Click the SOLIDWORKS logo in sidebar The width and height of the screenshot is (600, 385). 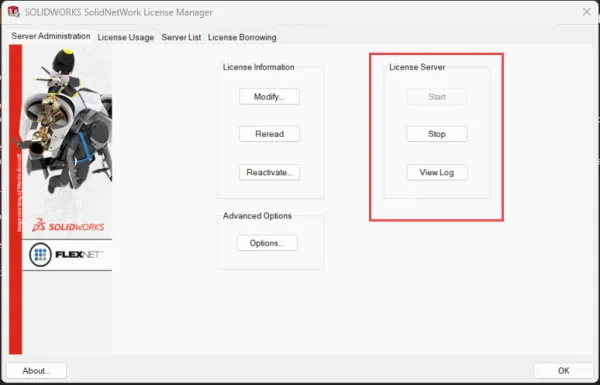(68, 225)
